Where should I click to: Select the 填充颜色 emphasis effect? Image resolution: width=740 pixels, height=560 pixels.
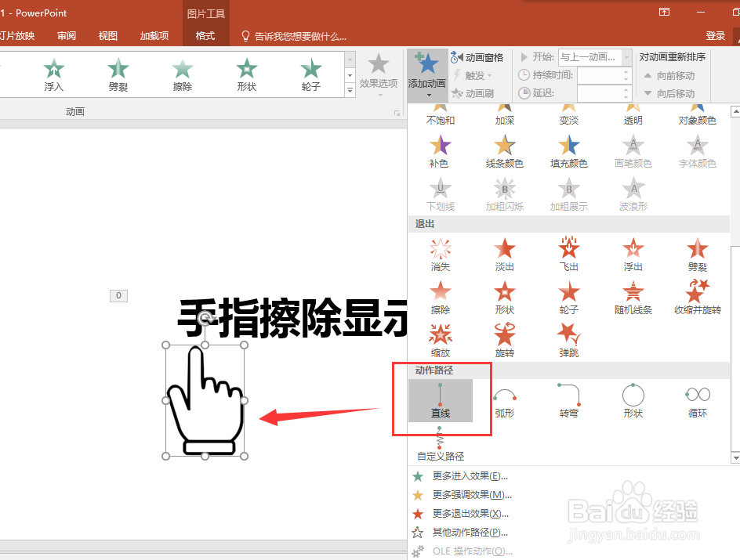coord(568,152)
